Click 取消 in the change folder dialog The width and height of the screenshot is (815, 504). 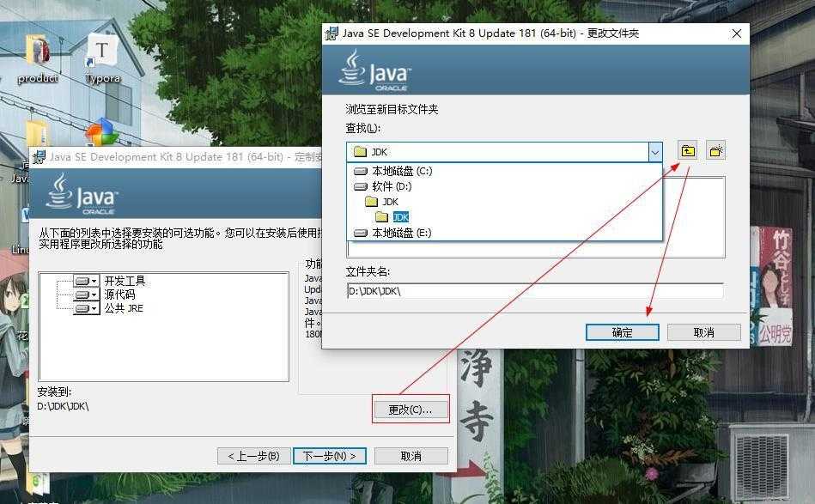(x=703, y=332)
